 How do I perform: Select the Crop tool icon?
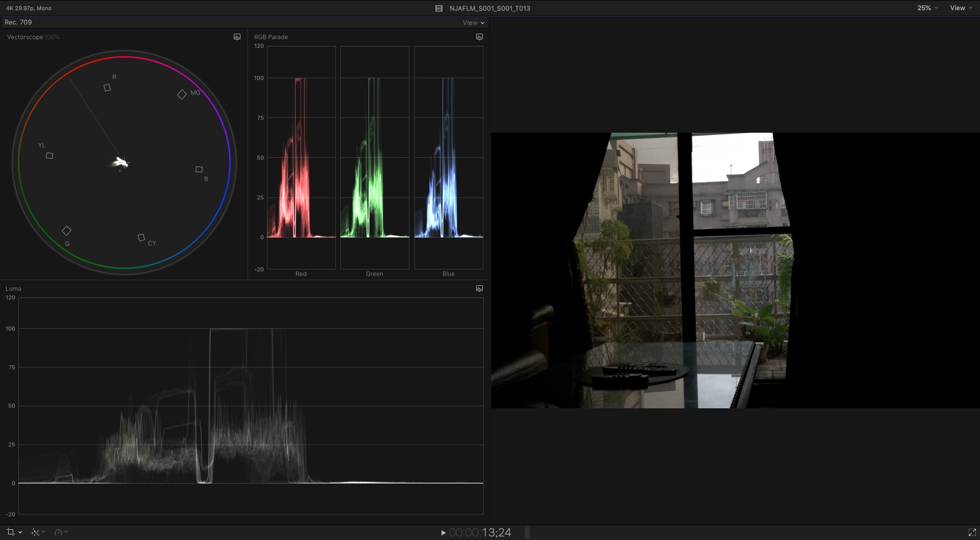click(10, 532)
